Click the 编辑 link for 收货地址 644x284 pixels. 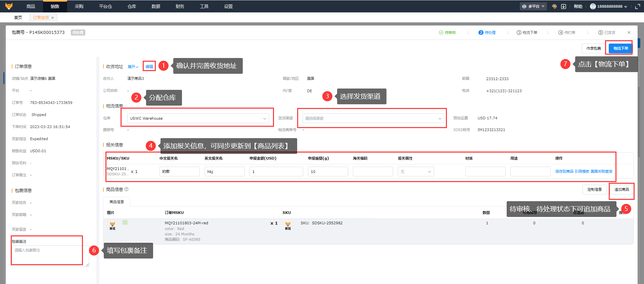point(149,67)
